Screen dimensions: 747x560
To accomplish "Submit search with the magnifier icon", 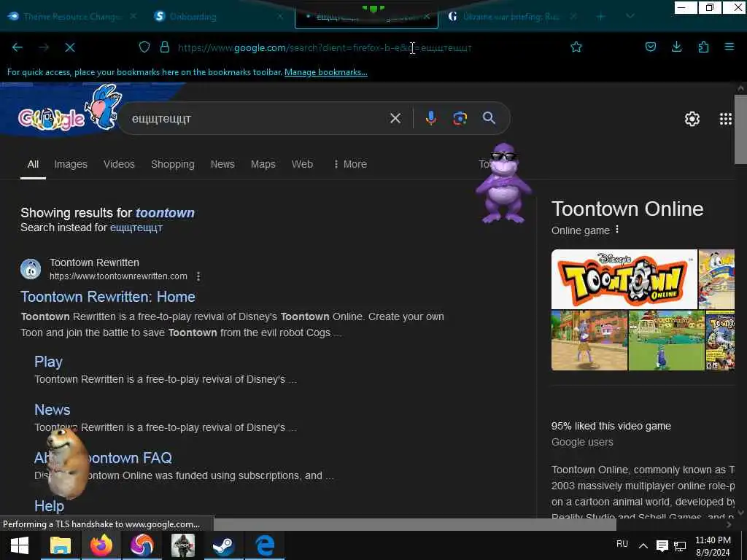I will coord(489,118).
